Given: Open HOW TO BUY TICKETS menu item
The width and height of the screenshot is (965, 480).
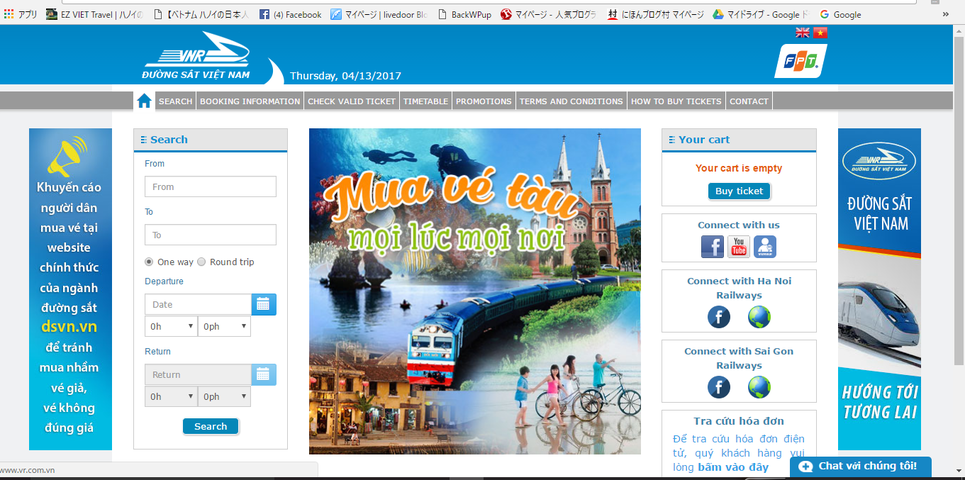Looking at the screenshot, I should tap(676, 101).
